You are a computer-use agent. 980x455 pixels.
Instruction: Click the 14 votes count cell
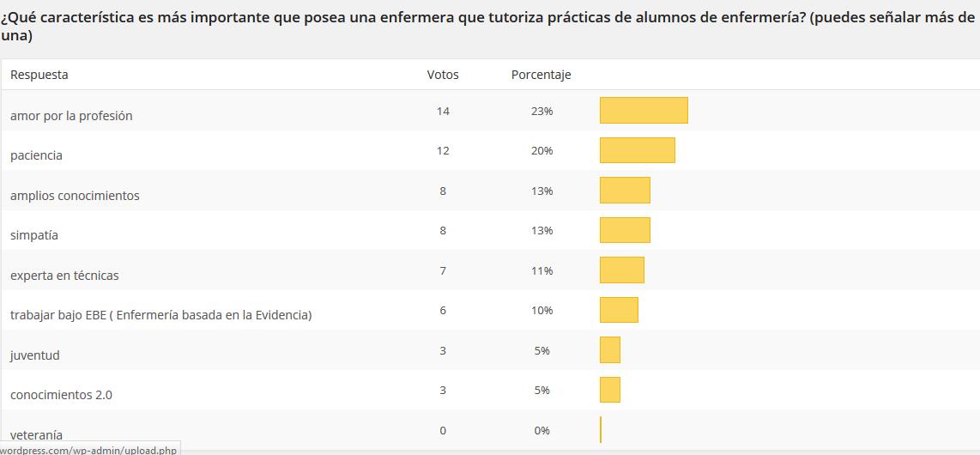(x=443, y=111)
